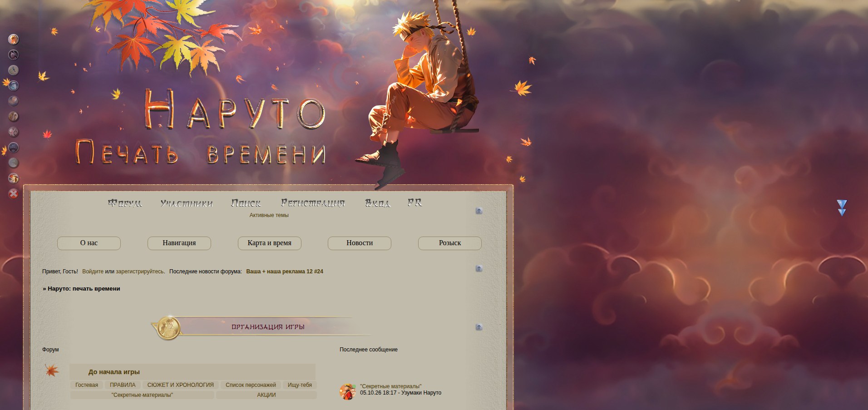
Task: Click the red X icon in left sidebar
Action: tap(14, 193)
